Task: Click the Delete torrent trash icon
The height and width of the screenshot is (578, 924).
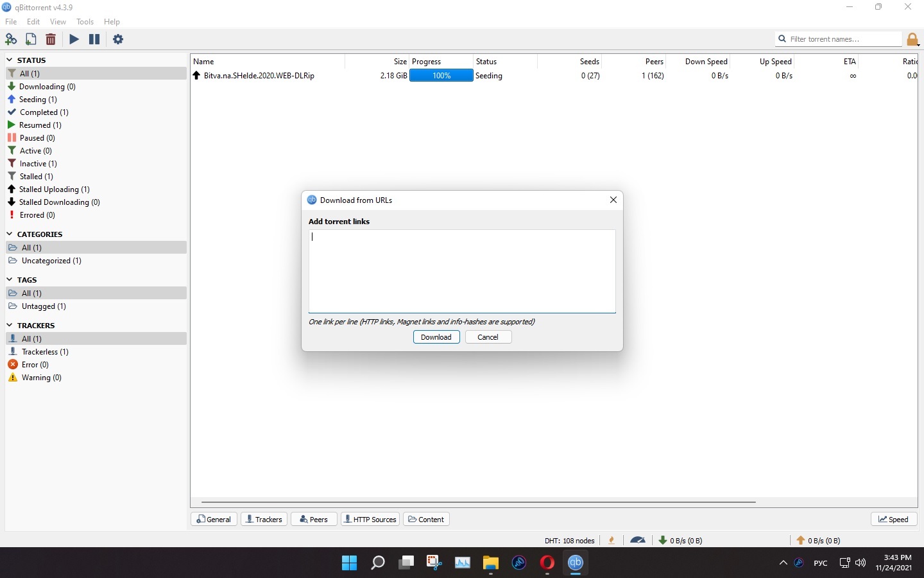Action: 51,39
